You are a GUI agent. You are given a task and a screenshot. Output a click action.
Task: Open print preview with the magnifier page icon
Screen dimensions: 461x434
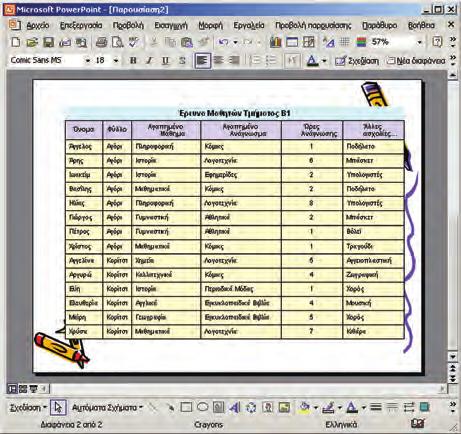tap(117, 42)
